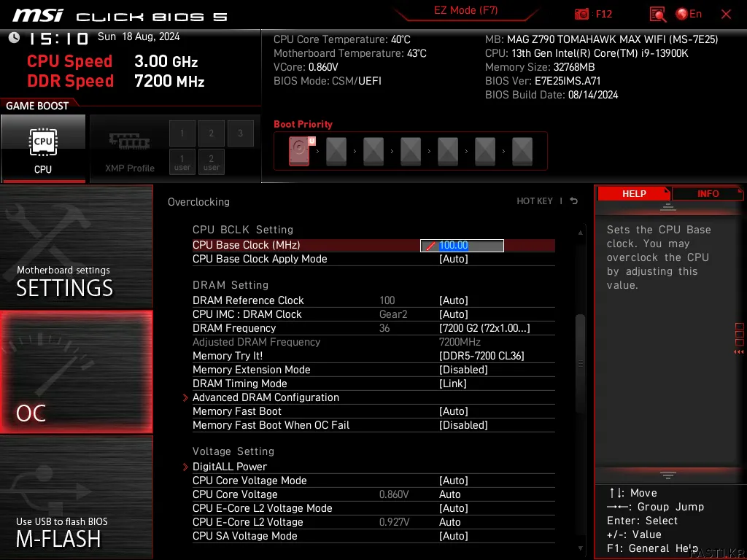Open the OC section
The height and width of the screenshot is (560, 747).
tap(76, 372)
